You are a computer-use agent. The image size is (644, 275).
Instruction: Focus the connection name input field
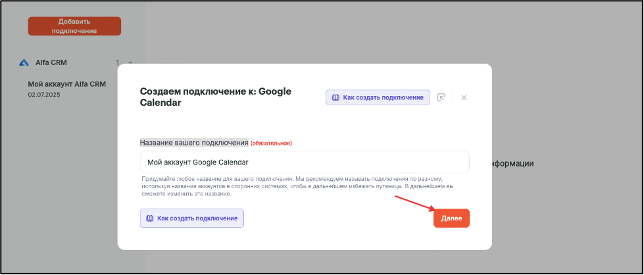pyautogui.click(x=305, y=162)
